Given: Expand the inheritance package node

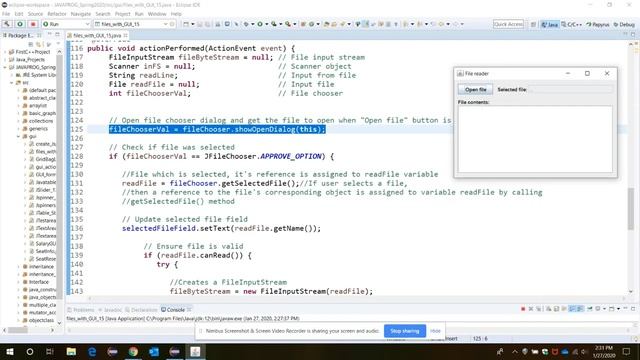Looking at the screenshot, I should click(18, 267).
